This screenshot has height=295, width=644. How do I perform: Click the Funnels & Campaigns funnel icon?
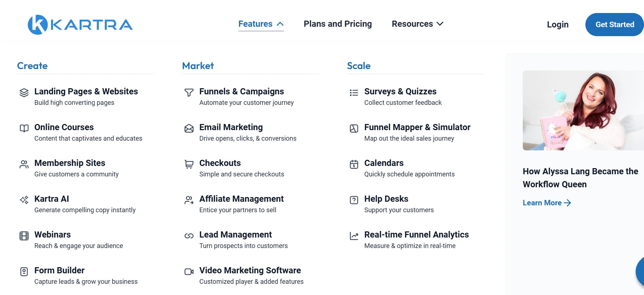[189, 93]
